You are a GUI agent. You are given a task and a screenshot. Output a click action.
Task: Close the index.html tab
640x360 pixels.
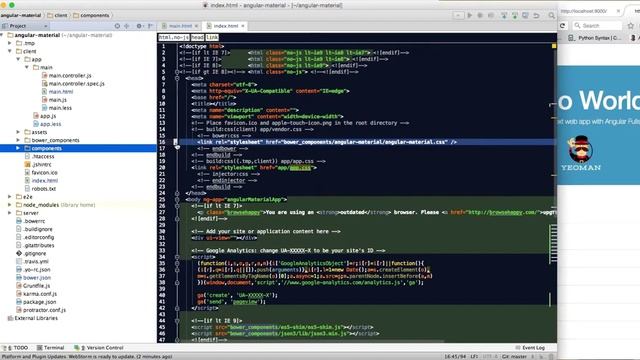coord(243,26)
